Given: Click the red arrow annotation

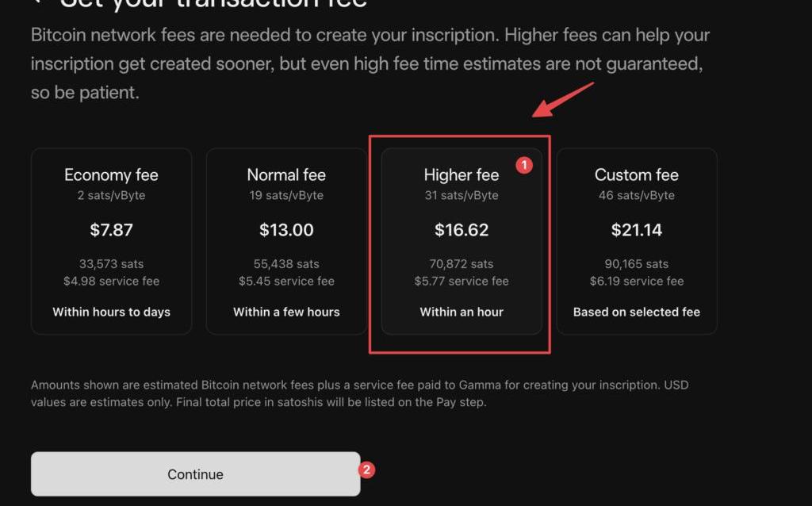Looking at the screenshot, I should pos(563,99).
